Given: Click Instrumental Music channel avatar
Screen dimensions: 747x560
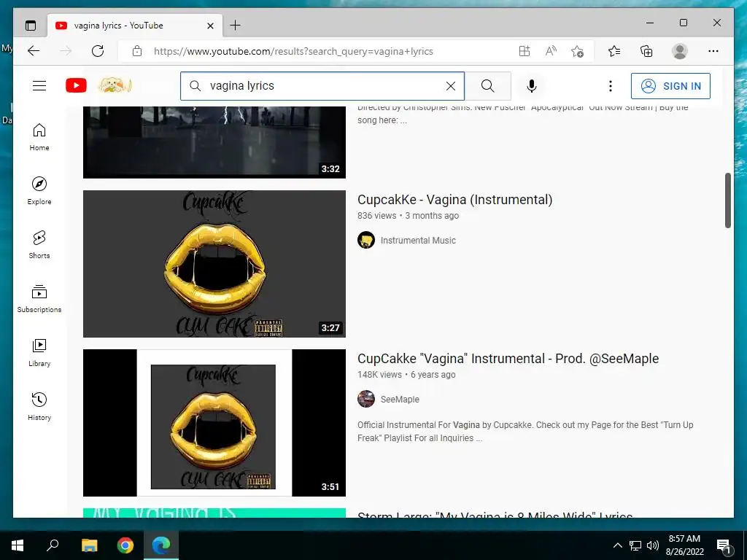Looking at the screenshot, I should [366, 240].
